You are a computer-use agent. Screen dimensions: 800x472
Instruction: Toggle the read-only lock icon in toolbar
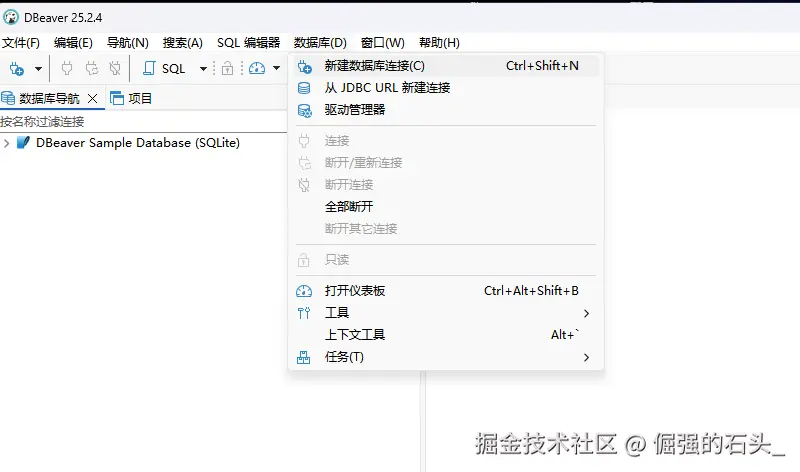[x=228, y=68]
